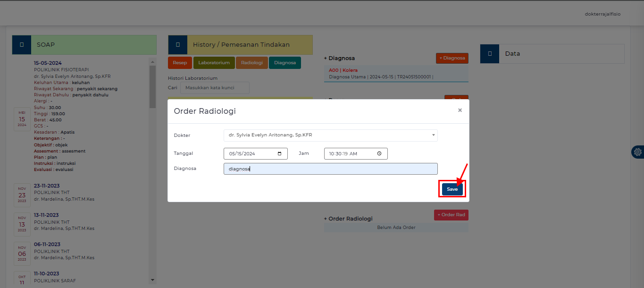Open the dokterrajalfisio user menu
Viewport: 644px width, 288px height.
click(x=602, y=14)
